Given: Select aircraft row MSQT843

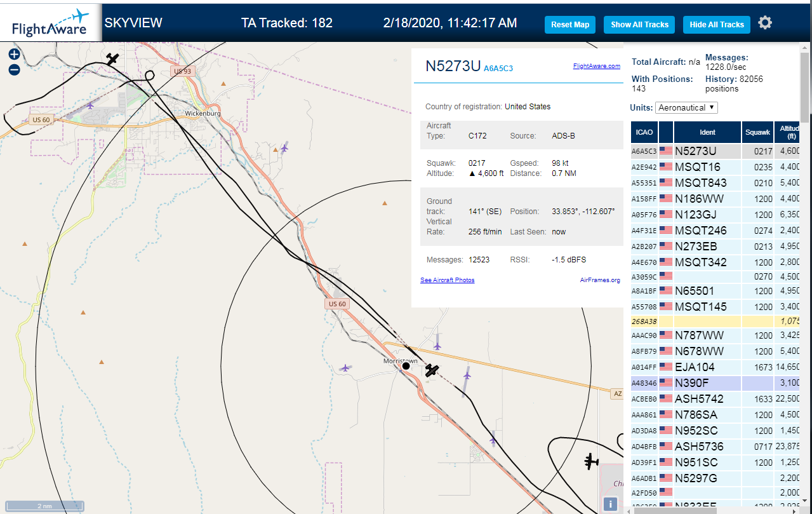Looking at the screenshot, I should click(x=715, y=183).
